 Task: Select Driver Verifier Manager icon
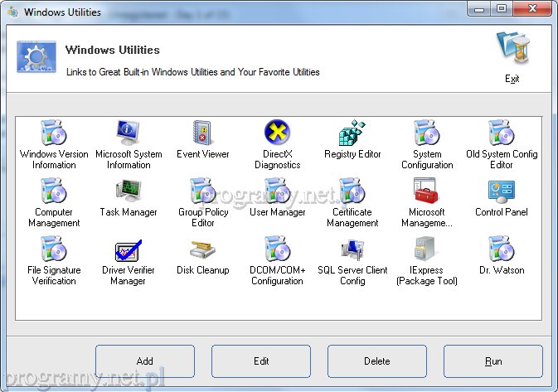coord(129,249)
